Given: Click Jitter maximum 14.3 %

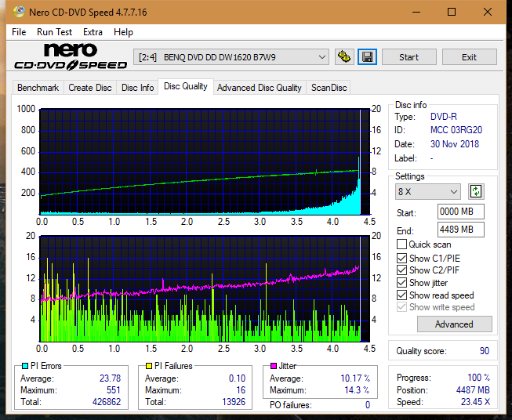Looking at the screenshot, I should click(x=358, y=390).
